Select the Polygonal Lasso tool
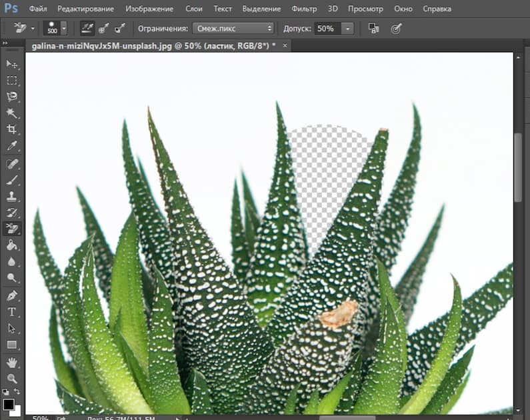The width and height of the screenshot is (530, 420). tap(12, 96)
